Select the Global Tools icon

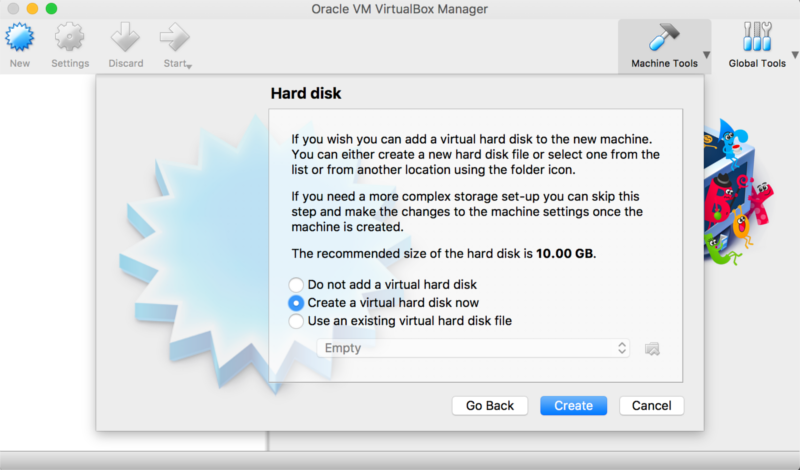pyautogui.click(x=757, y=38)
